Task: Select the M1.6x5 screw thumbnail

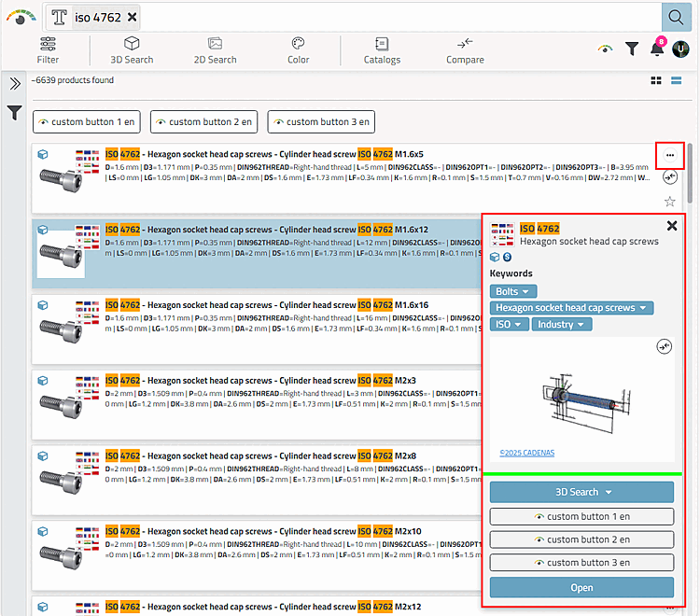Action: [x=62, y=179]
